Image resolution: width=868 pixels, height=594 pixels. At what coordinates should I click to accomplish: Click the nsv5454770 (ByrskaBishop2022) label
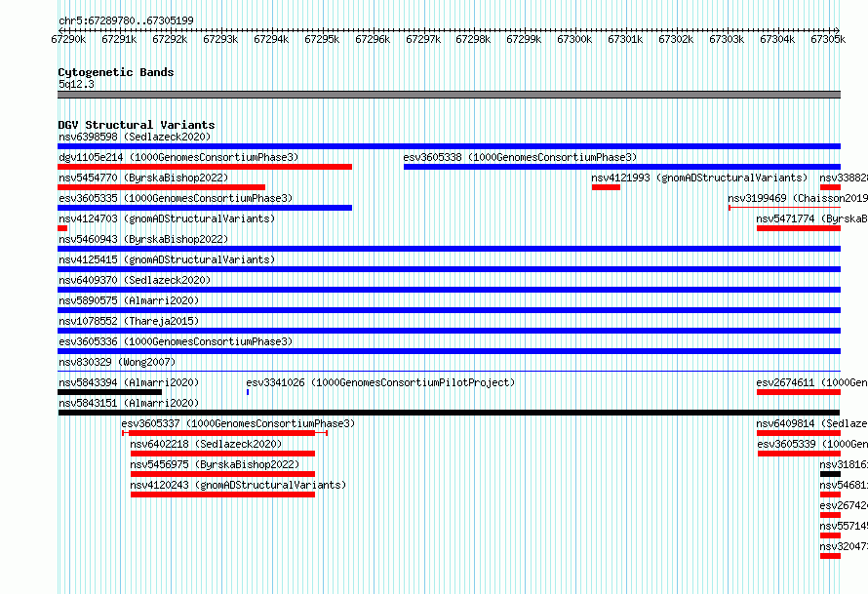(x=143, y=178)
